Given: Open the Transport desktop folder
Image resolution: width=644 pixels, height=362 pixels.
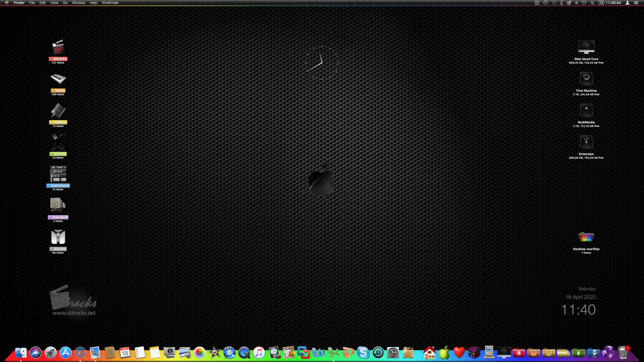Looking at the screenshot, I should [x=58, y=205].
